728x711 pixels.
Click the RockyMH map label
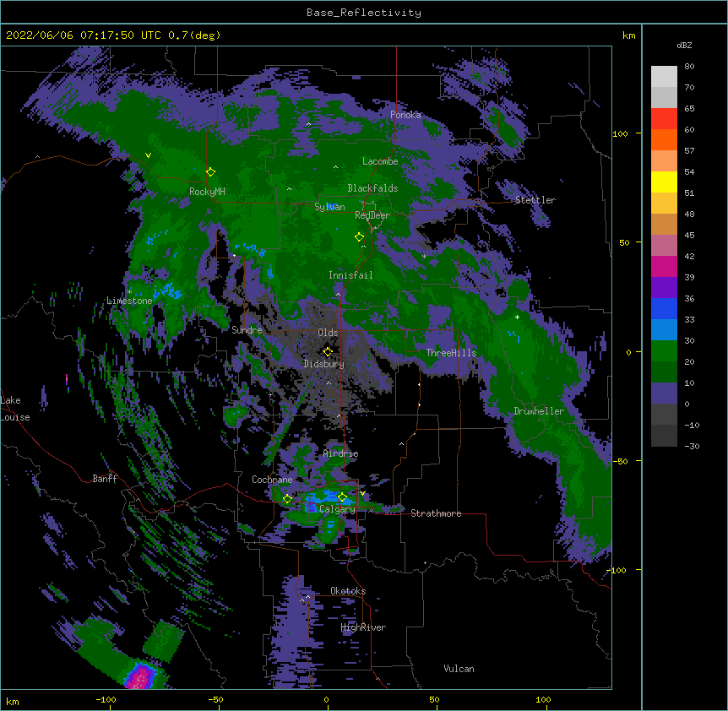coord(207,192)
